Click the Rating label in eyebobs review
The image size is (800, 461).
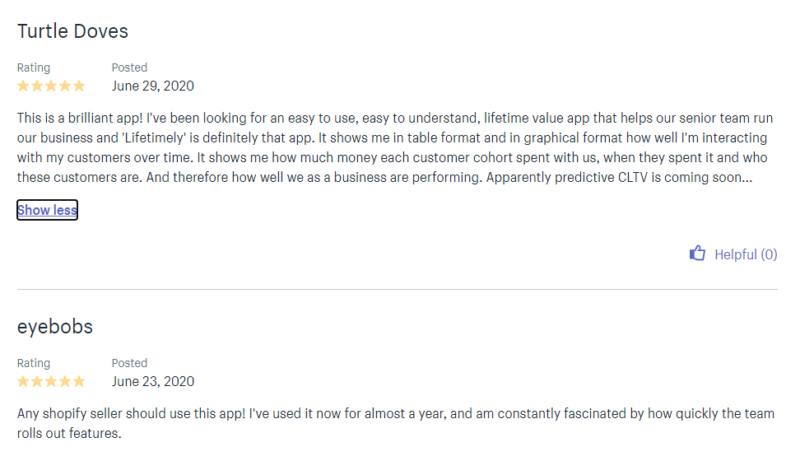(34, 363)
